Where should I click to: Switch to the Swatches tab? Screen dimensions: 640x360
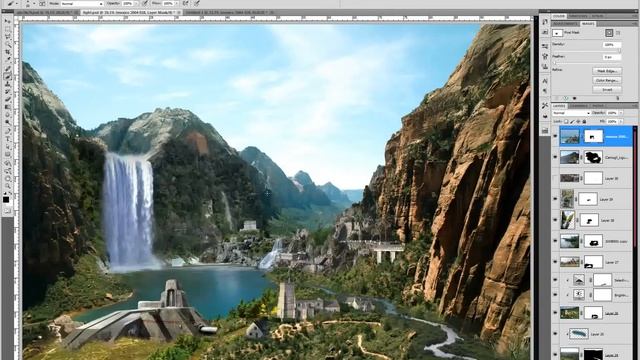click(578, 16)
